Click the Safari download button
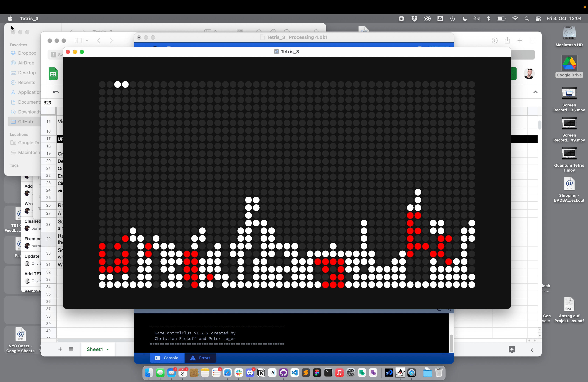The image size is (588, 382). point(494,40)
